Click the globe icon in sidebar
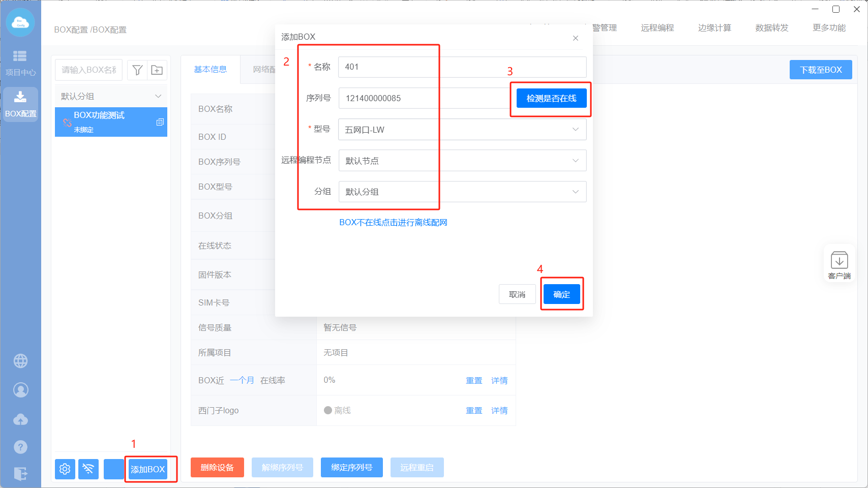The height and width of the screenshot is (488, 868). [20, 361]
